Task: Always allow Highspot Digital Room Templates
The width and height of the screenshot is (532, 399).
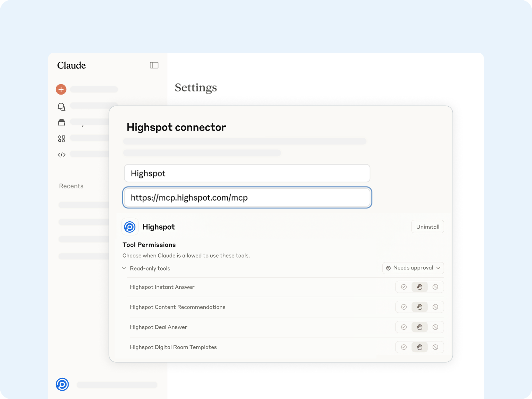Action: point(404,347)
